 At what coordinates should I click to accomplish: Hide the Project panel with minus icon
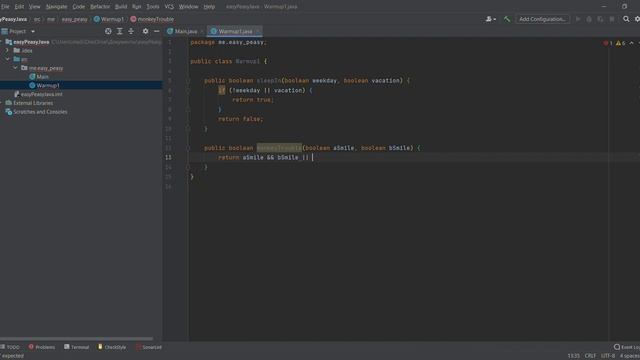point(157,31)
